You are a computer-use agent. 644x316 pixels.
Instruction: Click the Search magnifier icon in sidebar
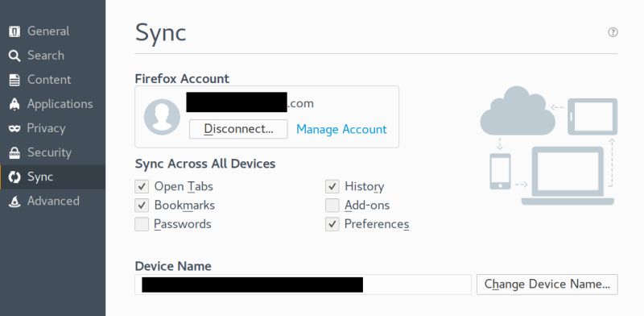click(x=14, y=56)
